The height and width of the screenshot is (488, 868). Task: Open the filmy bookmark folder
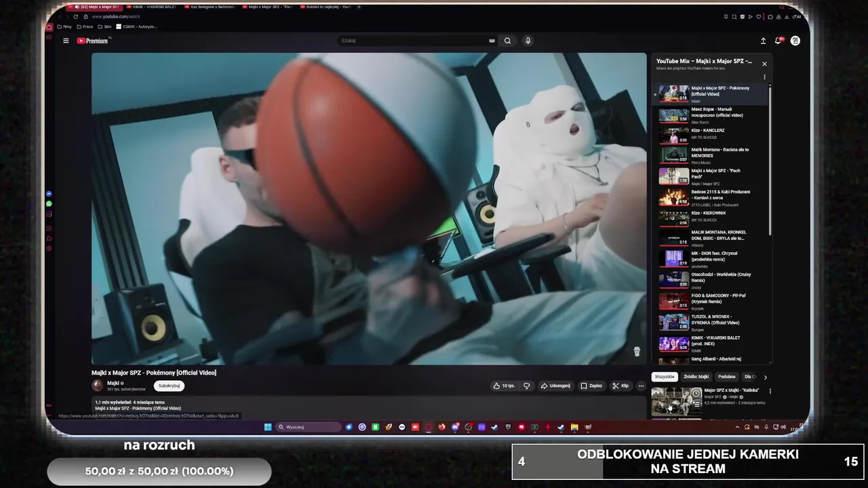coord(64,27)
